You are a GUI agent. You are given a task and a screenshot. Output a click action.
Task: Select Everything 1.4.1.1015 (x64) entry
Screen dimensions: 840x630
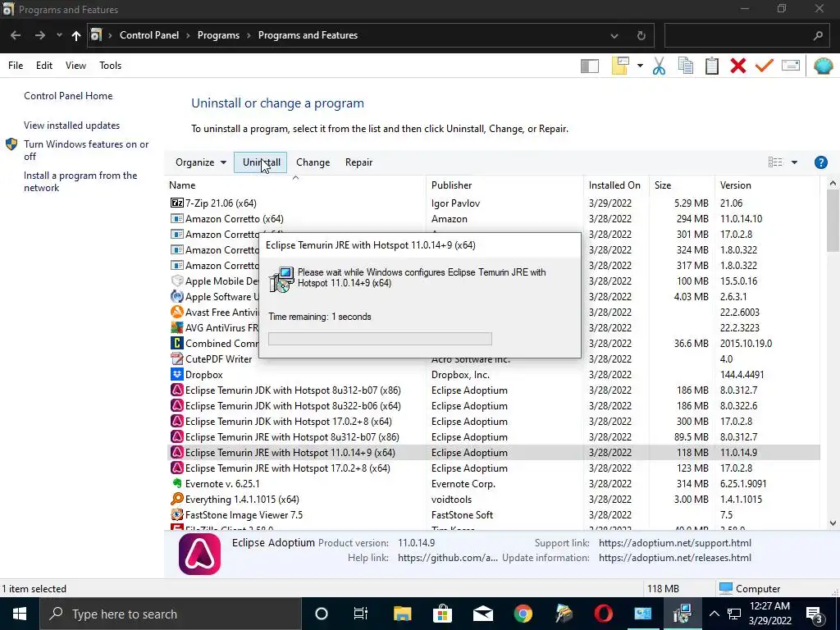493,499
